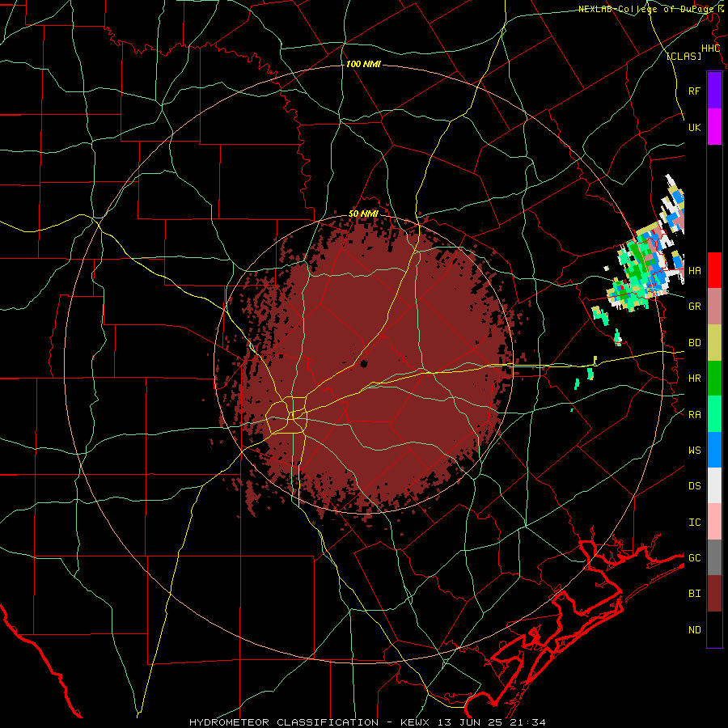The height and width of the screenshot is (728, 728).
Task: Click the "BD" legend label
Action: tap(694, 343)
